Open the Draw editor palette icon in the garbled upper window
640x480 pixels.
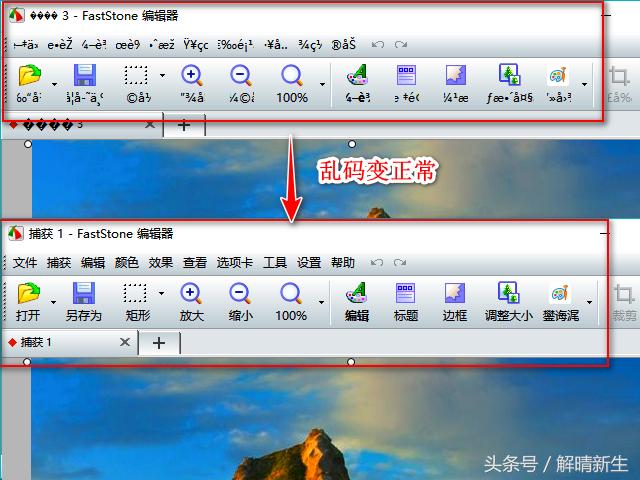point(358,75)
